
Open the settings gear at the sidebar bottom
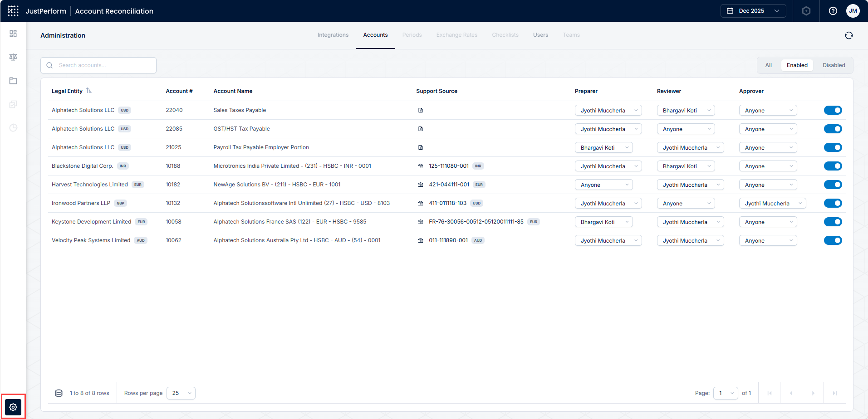[x=13, y=407]
